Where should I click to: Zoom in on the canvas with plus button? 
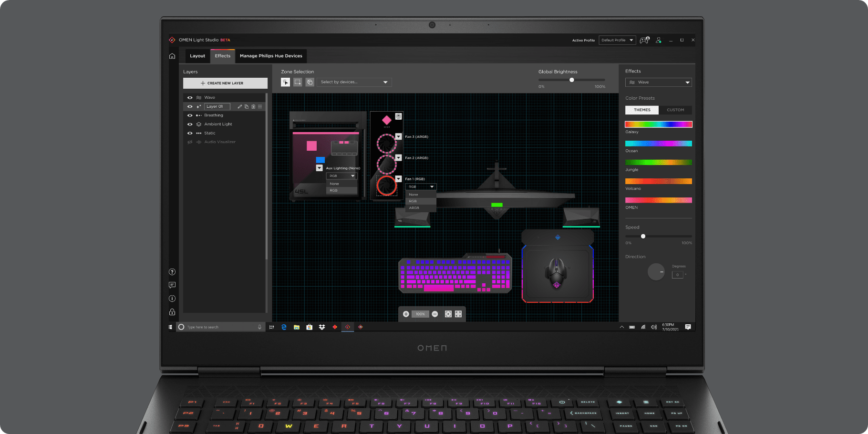pos(406,314)
